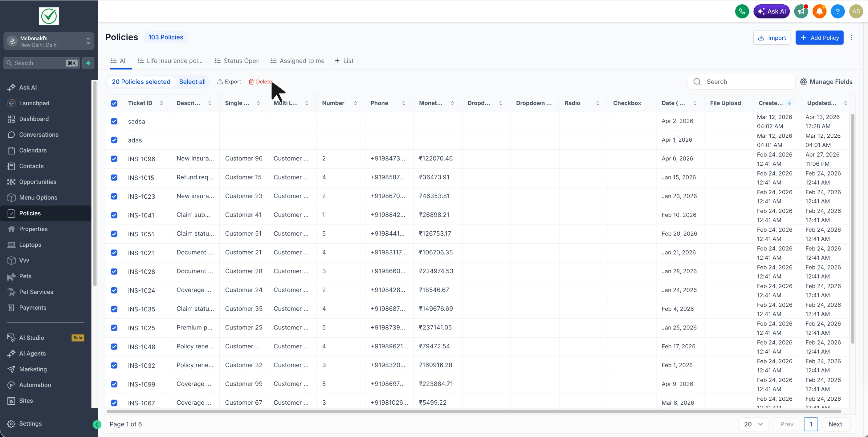The image size is (868, 437).
Task: Click the policies table Search field
Action: click(x=741, y=82)
